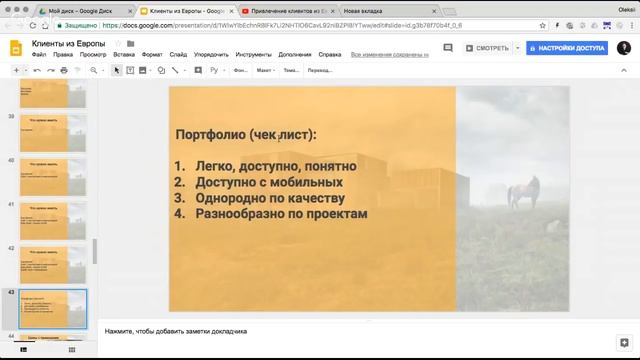The height and width of the screenshot is (360, 640).
Task: Activate the paint format tool
Action: pyautogui.click(x=78, y=70)
